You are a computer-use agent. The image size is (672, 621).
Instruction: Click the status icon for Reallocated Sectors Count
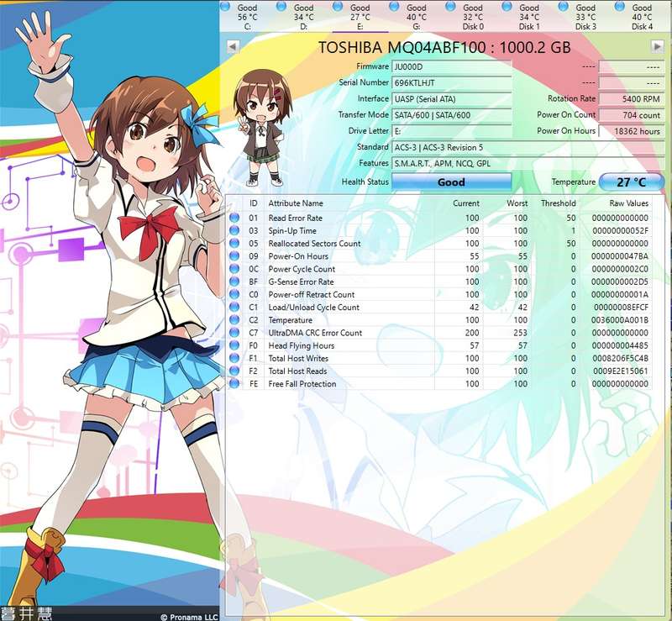click(x=234, y=243)
